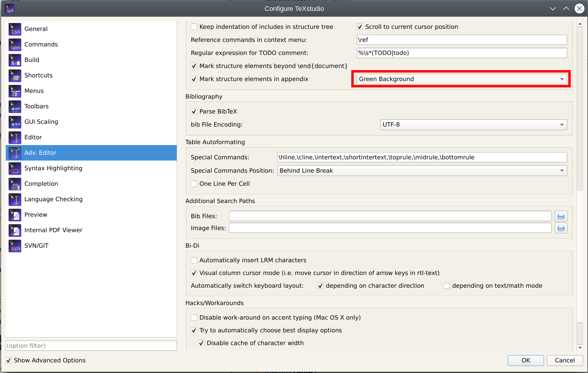Open the SVN/GIT settings icon
The width and height of the screenshot is (588, 373).
click(x=15, y=246)
